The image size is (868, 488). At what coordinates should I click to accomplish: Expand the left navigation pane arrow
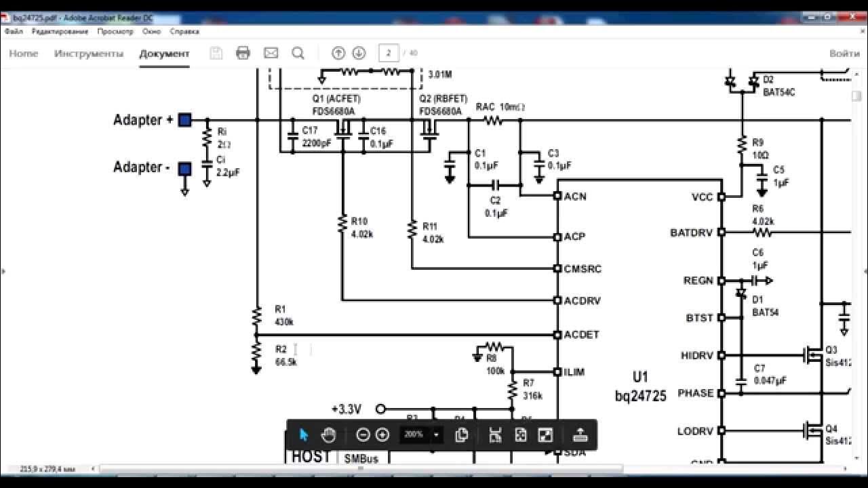[3, 271]
